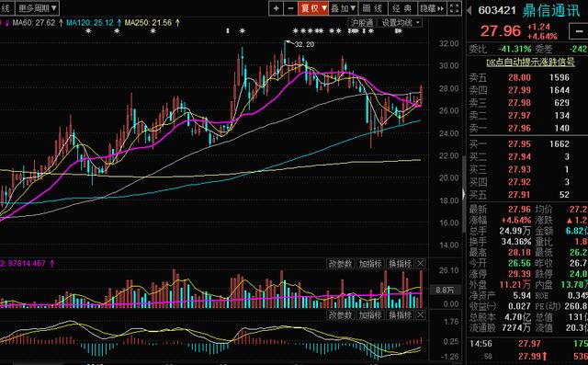The image size is (588, 365).
Task: Click 加指标 in the volume indicator panel
Action: tap(370, 264)
